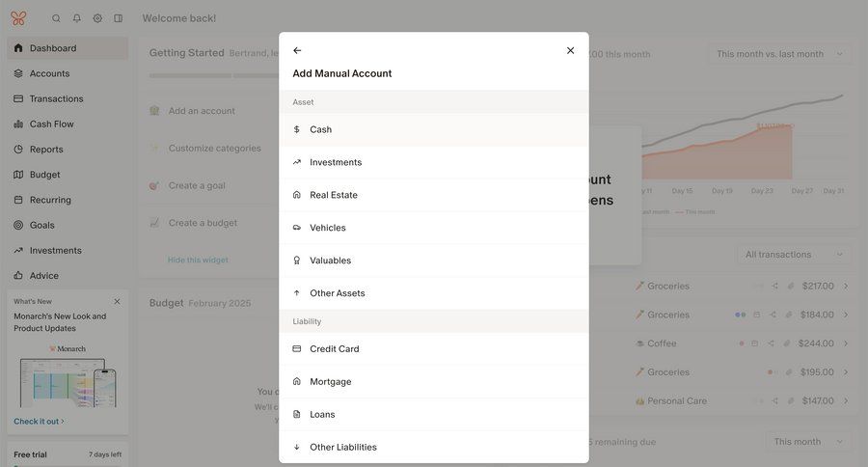Click the dollar icon beside Cash
The height and width of the screenshot is (467, 868).
click(297, 129)
